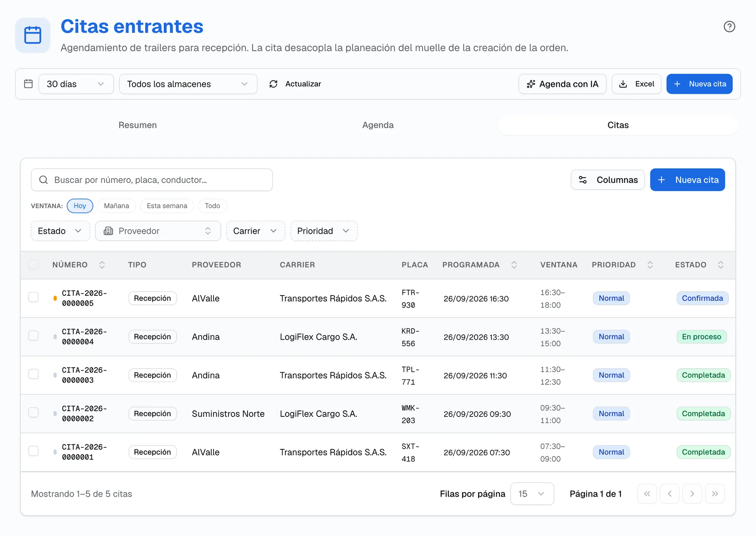Go to previous page chevron
Screen dimensions: 756x536
[x=670, y=494]
